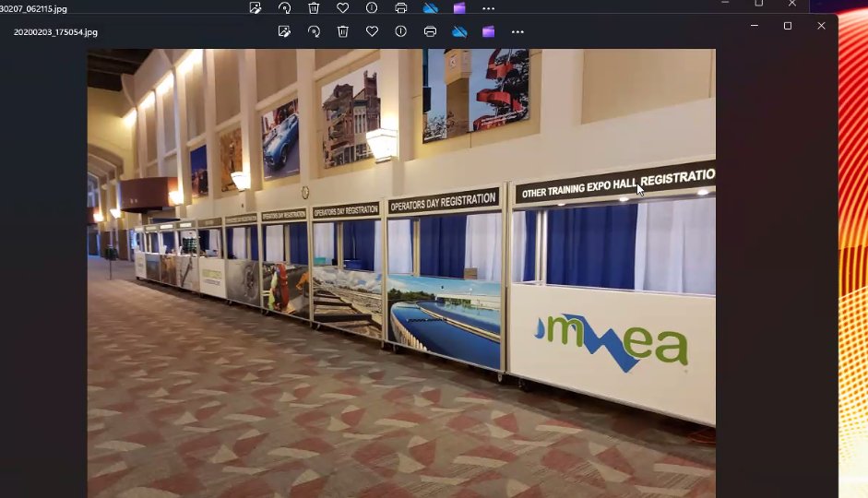Open the purple Clipchamp icon in front window
Screen dimensions: 868x498
click(488, 31)
